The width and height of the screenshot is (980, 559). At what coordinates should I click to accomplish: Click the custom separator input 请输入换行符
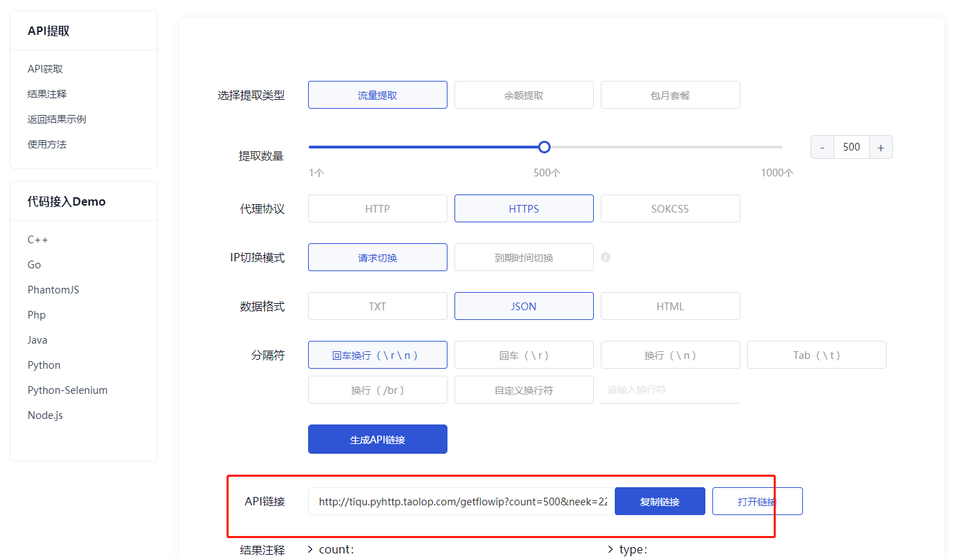(x=671, y=390)
